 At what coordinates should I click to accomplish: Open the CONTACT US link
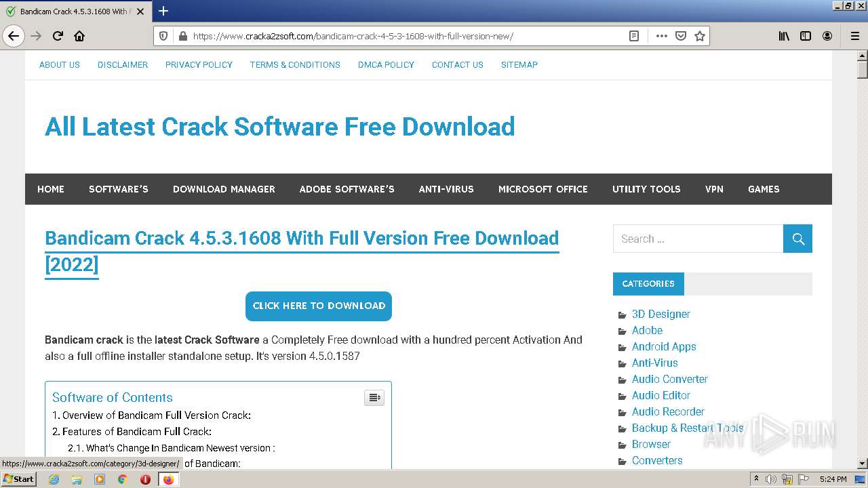tap(458, 64)
